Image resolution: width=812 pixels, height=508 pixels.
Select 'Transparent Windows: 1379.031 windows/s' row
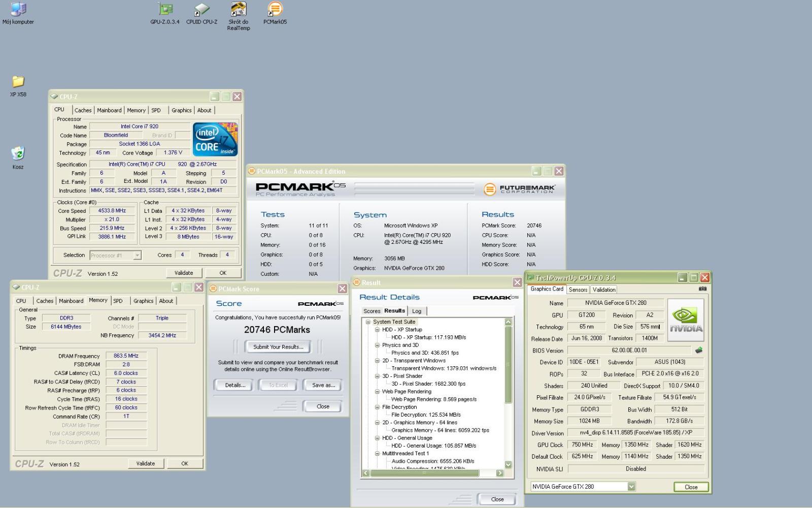(x=444, y=368)
